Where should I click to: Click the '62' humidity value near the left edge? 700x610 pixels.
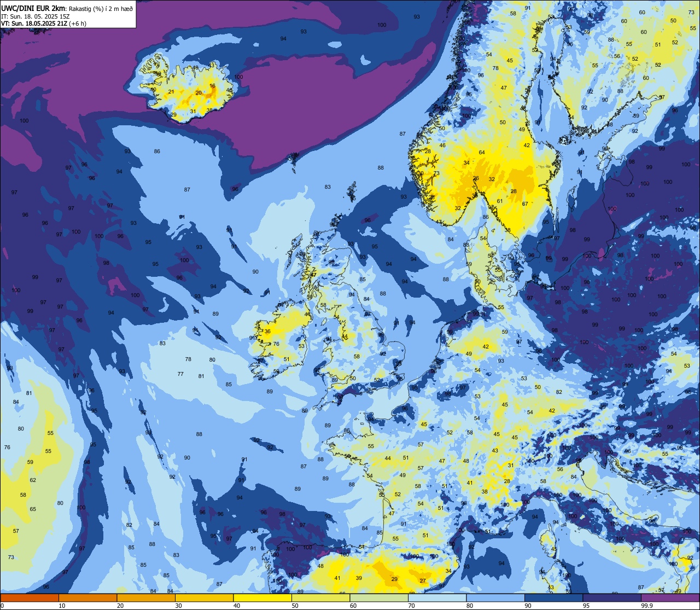coord(33,480)
